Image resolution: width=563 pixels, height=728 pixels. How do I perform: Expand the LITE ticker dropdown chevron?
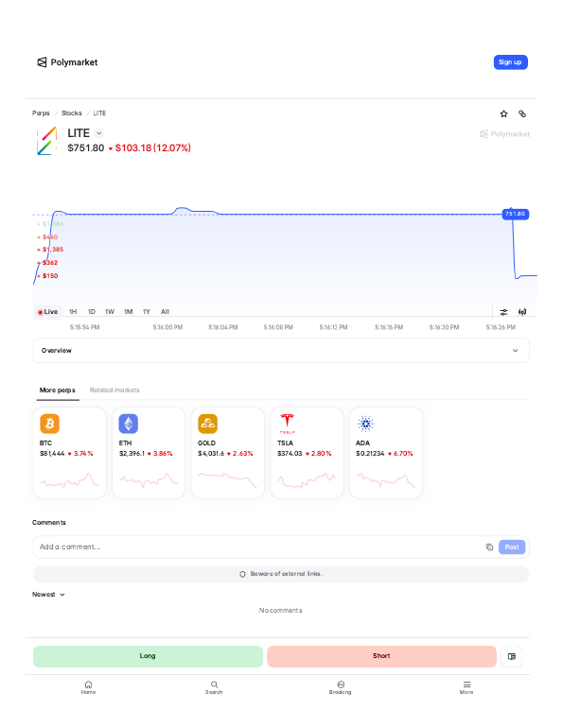coord(99,133)
